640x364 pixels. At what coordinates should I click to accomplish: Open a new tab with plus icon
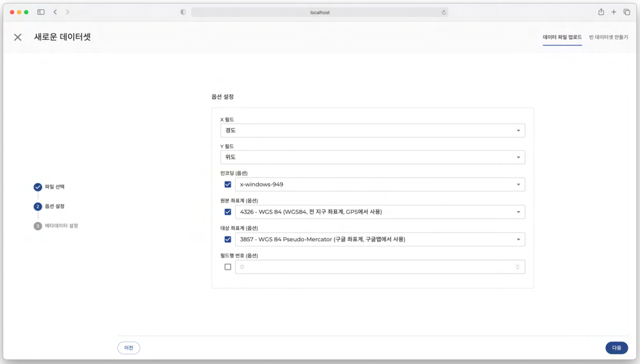tap(614, 12)
